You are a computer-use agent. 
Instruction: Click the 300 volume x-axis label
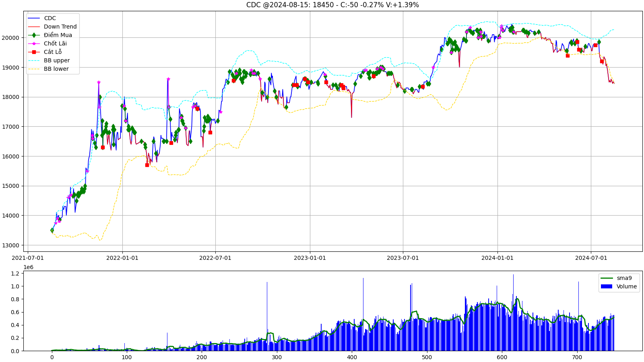(277, 357)
